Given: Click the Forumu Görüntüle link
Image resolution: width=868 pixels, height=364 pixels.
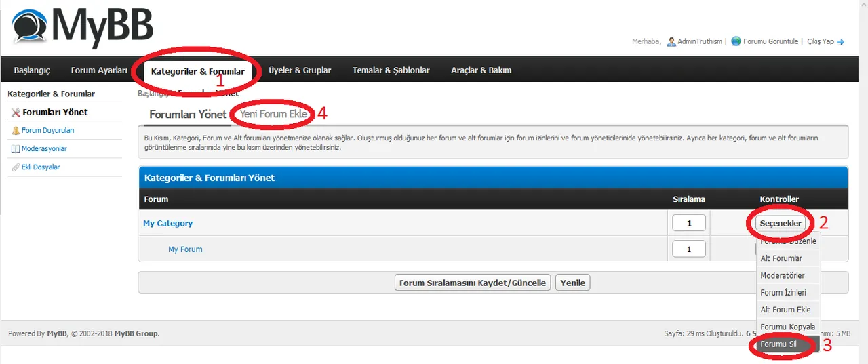Looking at the screenshot, I should (x=770, y=41).
